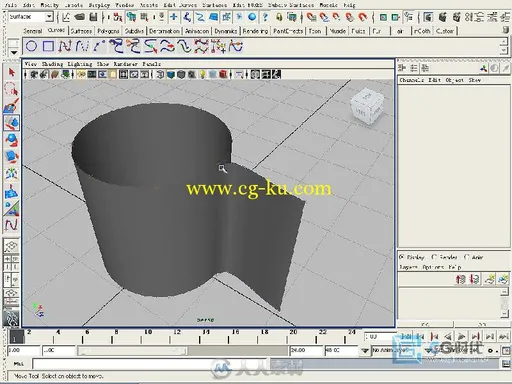This screenshot has width=512, height=384.
Task: Click the wireframe display icon in panel toolbar
Action: coord(160,74)
